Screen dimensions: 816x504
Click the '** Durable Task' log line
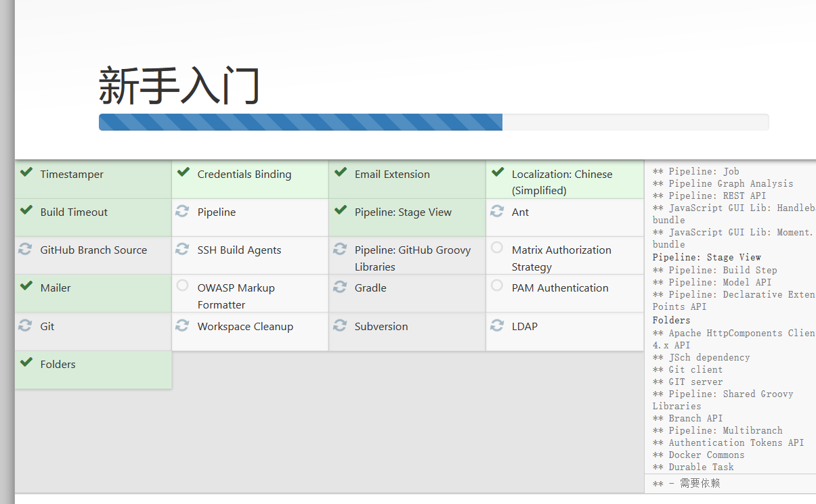[693, 467]
